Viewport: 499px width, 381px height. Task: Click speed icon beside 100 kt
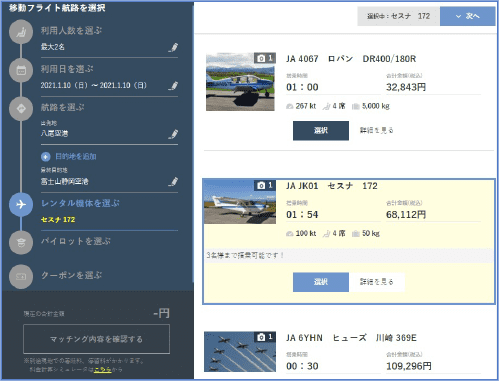[290, 234]
